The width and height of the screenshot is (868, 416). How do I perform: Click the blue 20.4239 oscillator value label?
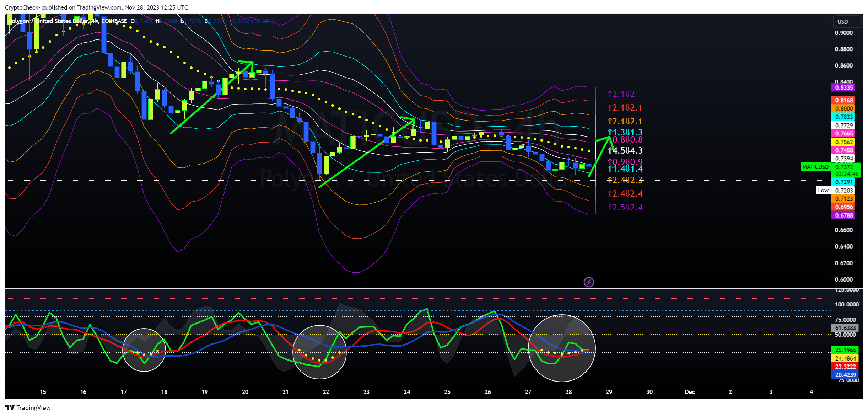pos(845,374)
